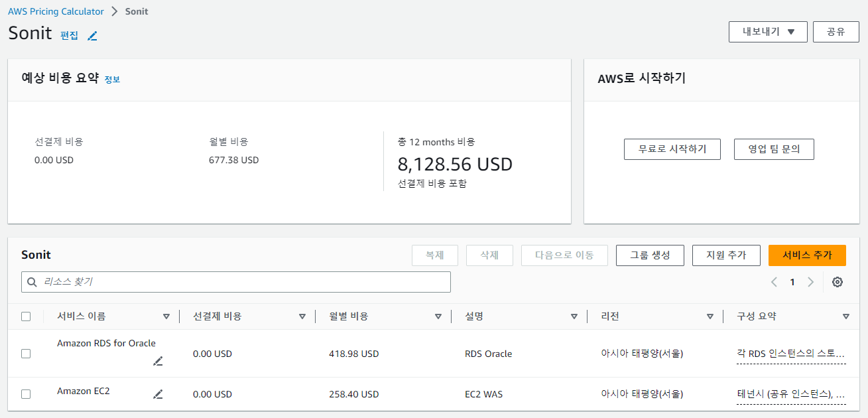Click the pencil icon beside Sonit title
Screen dimensions: 868x418
pyautogui.click(x=92, y=36)
